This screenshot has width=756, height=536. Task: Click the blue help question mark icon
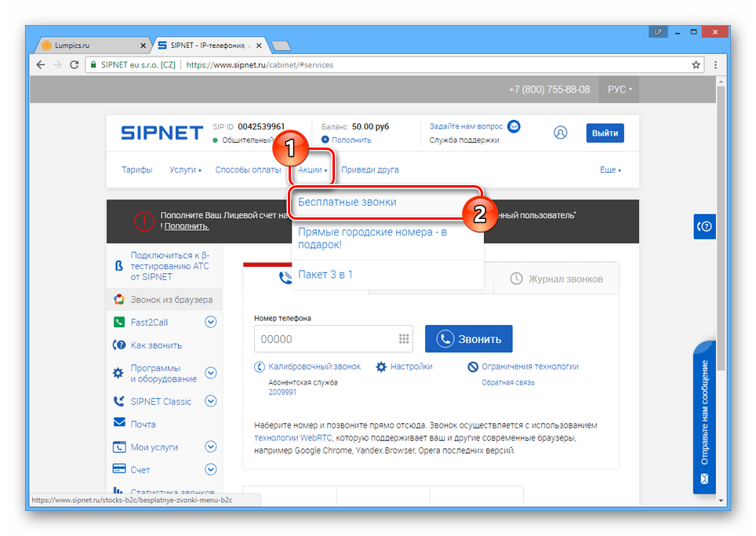(704, 226)
